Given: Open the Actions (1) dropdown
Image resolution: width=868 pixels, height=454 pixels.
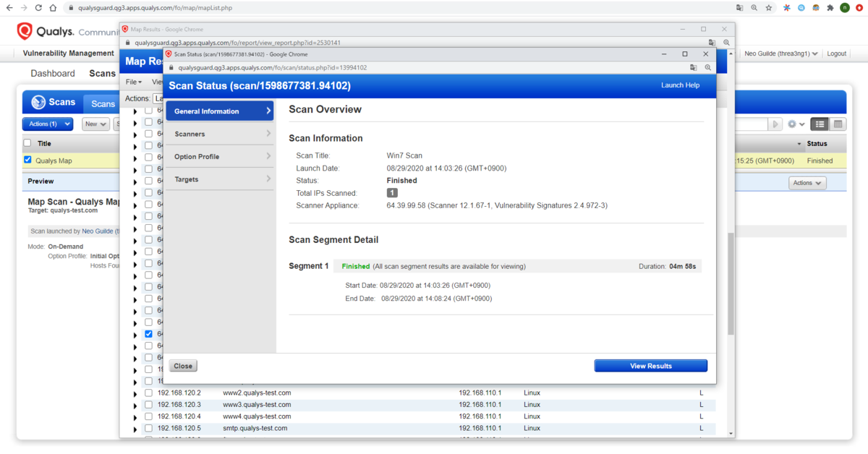Looking at the screenshot, I should click(x=48, y=124).
